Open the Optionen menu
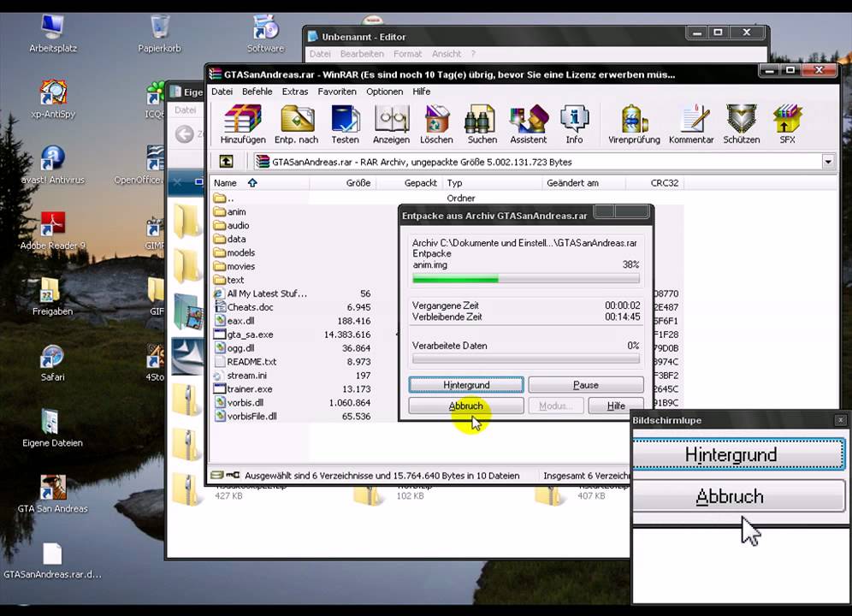The width and height of the screenshot is (852, 616). click(x=384, y=92)
